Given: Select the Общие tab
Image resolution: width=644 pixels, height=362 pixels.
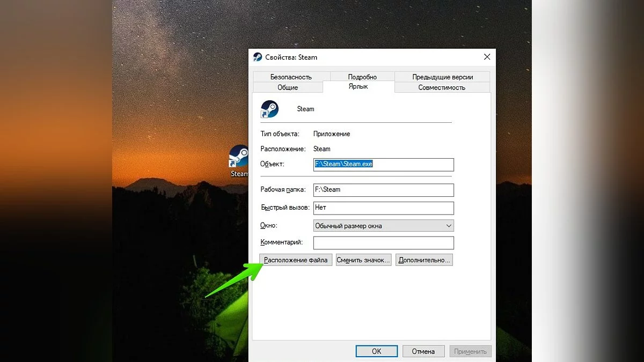Looking at the screenshot, I should 288,87.
